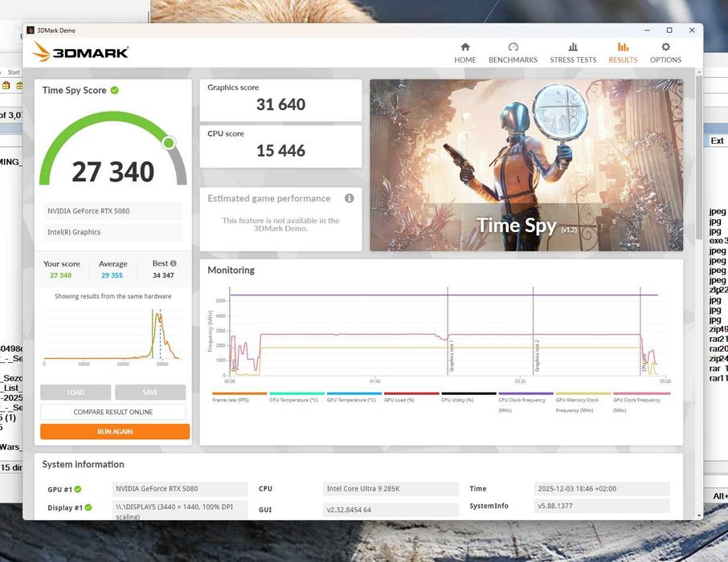This screenshot has height=562, width=728.
Task: Click the Graphics score value 31 640
Action: pyautogui.click(x=280, y=104)
